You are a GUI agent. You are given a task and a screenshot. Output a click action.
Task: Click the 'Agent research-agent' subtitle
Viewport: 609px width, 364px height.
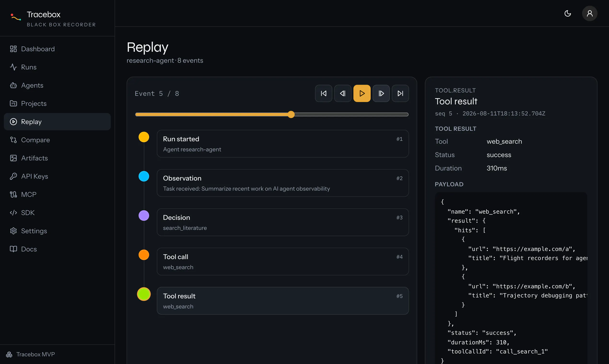192,149
